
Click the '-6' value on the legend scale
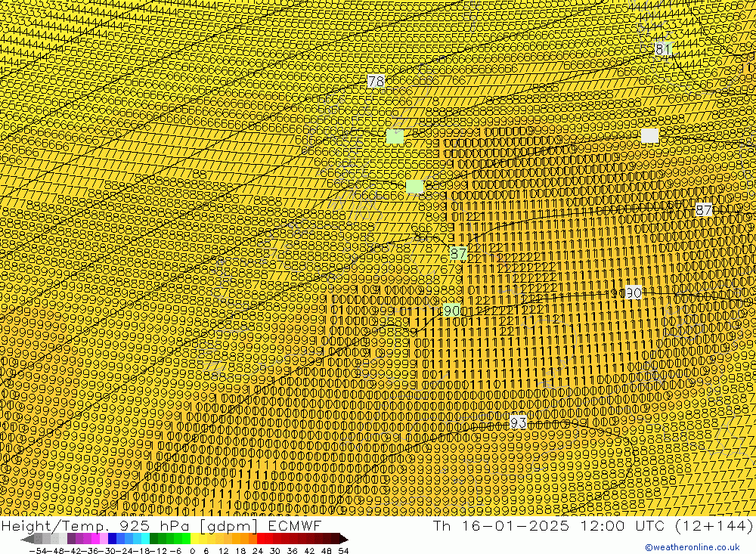pos(175,550)
